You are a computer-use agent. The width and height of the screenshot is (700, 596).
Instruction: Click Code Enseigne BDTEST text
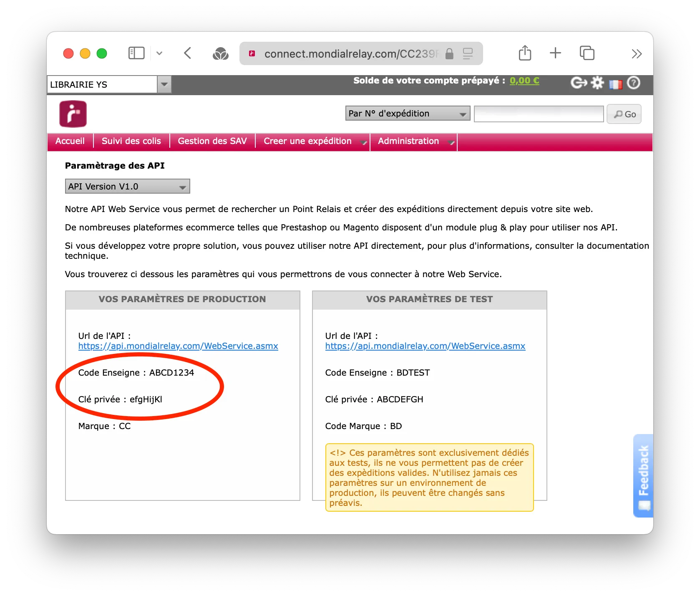pyautogui.click(x=378, y=373)
